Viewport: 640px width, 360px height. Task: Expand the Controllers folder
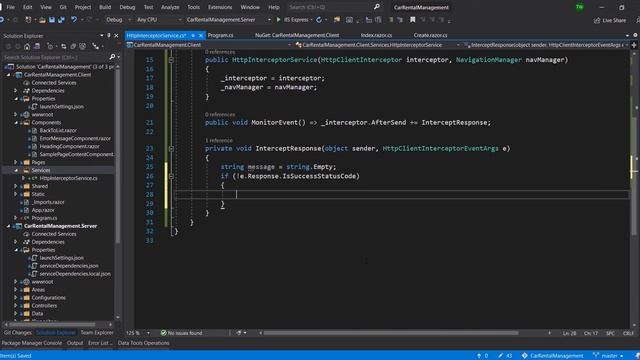(x=16, y=306)
